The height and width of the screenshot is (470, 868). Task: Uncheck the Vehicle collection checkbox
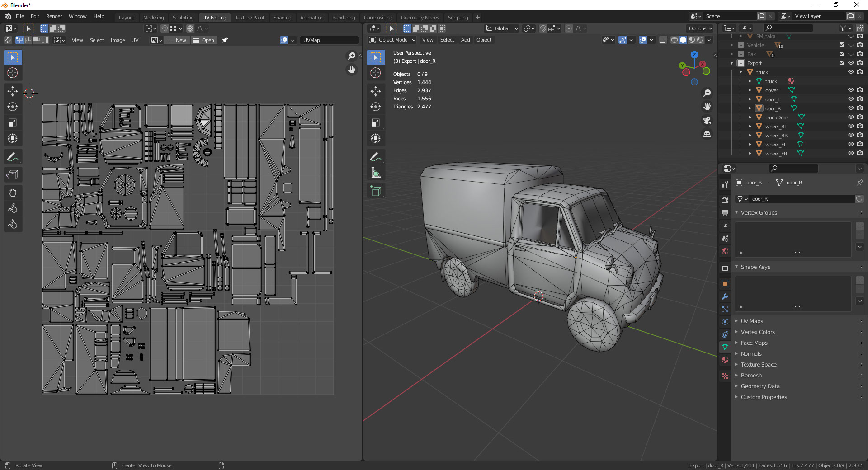point(842,45)
